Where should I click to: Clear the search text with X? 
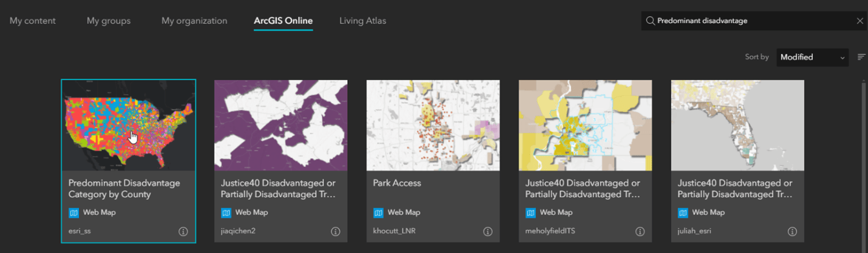pos(860,21)
